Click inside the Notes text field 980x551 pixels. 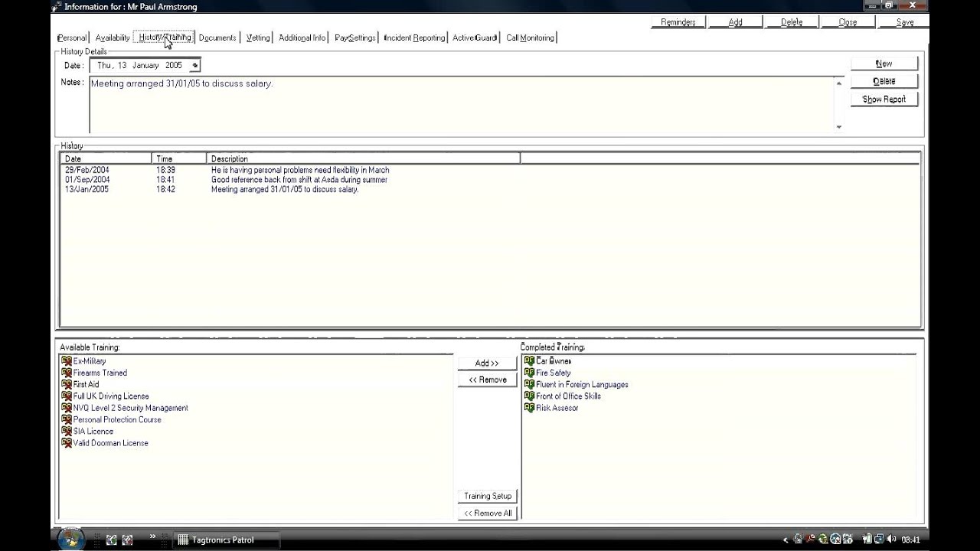[461, 105]
